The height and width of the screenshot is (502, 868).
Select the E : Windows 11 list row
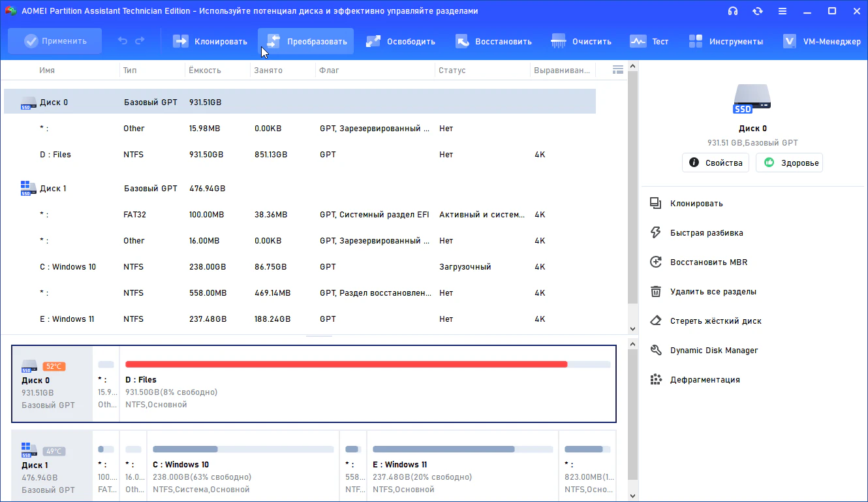(x=300, y=319)
